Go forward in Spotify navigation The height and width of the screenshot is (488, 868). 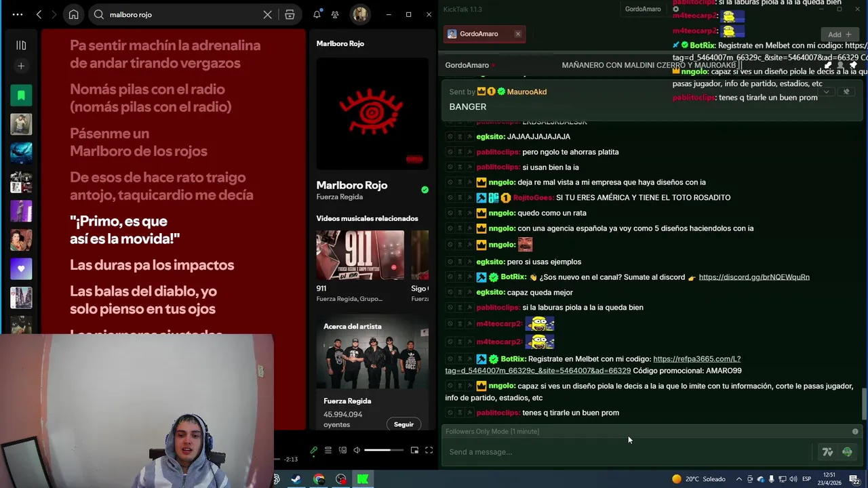click(54, 14)
